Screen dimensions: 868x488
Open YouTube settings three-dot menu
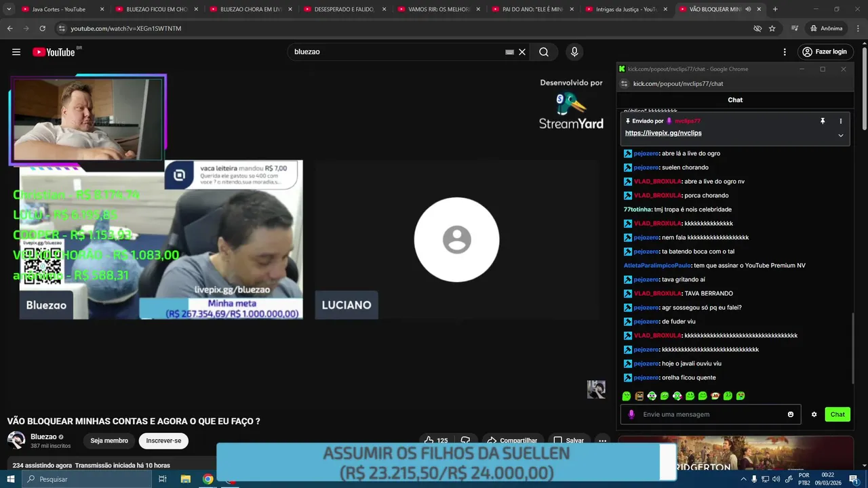pyautogui.click(x=785, y=52)
